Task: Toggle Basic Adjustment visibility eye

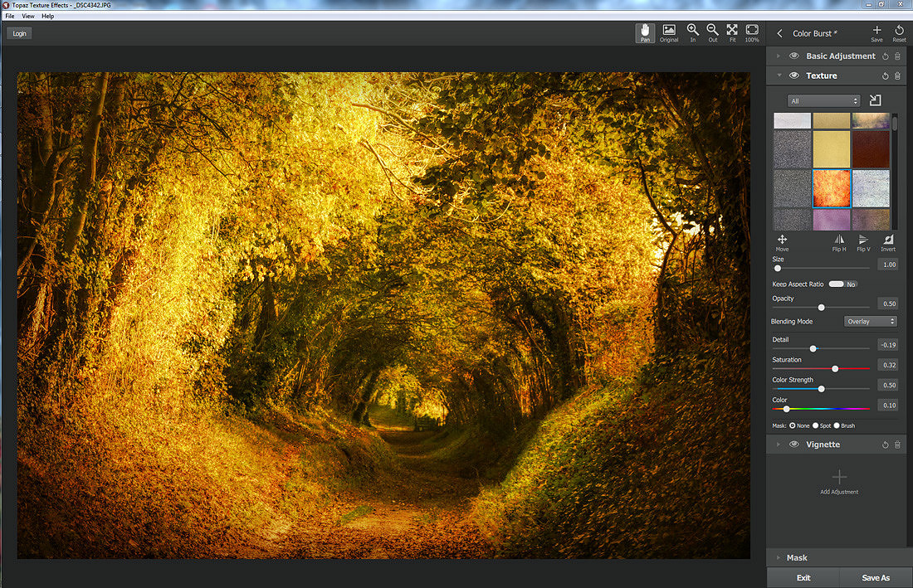Action: coord(793,56)
